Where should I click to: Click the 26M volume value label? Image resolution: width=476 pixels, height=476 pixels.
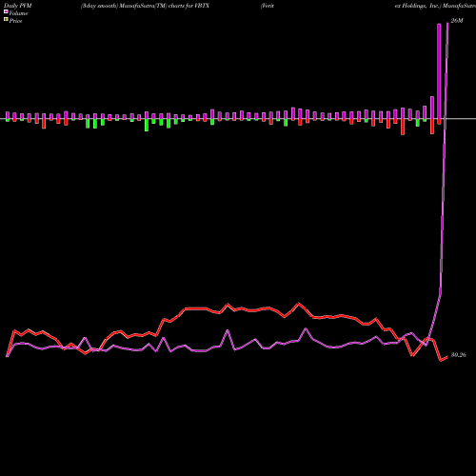coord(457,21)
